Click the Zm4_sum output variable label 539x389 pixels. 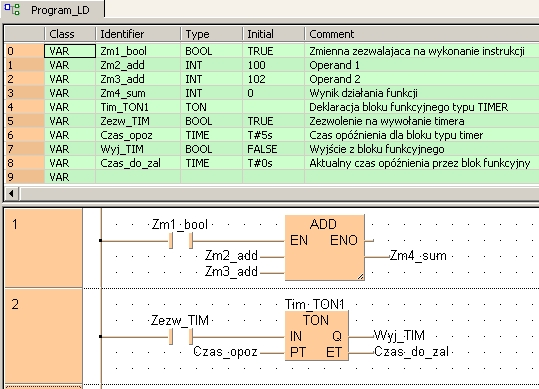click(418, 256)
